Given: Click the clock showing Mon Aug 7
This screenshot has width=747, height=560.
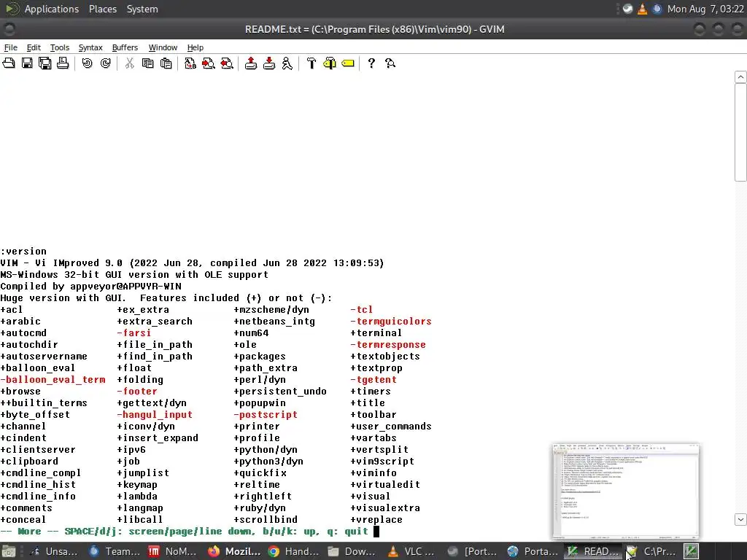Looking at the screenshot, I should click(x=705, y=9).
